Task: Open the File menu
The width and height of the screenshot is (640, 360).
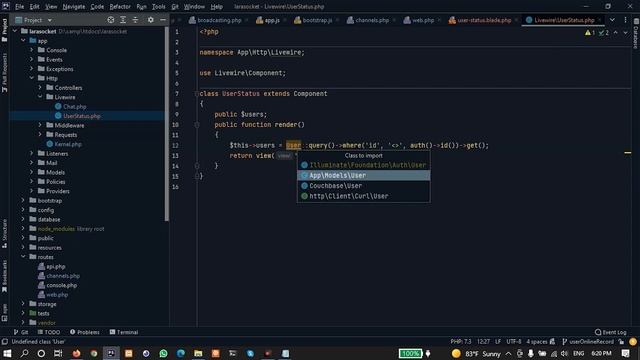Action: 20,7
